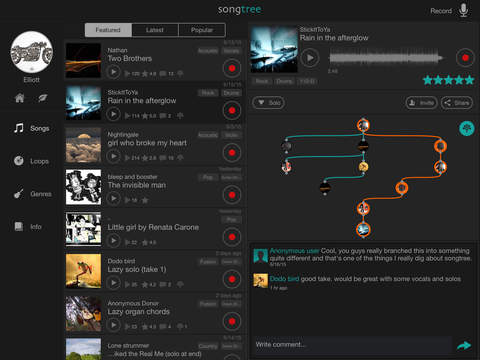
Task: Seek within the waveform progress bar
Action: click(387, 58)
